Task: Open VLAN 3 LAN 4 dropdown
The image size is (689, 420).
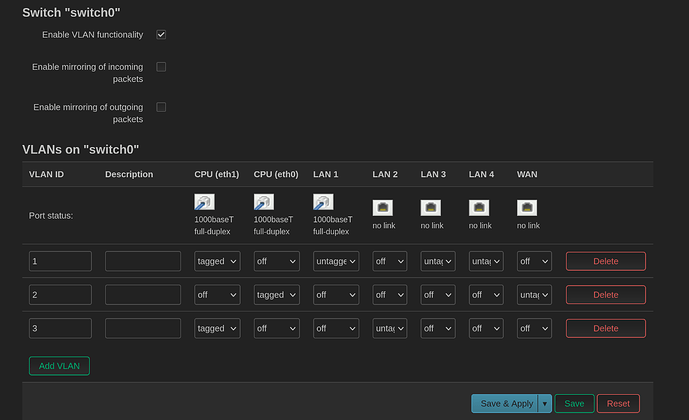Action: click(486, 329)
